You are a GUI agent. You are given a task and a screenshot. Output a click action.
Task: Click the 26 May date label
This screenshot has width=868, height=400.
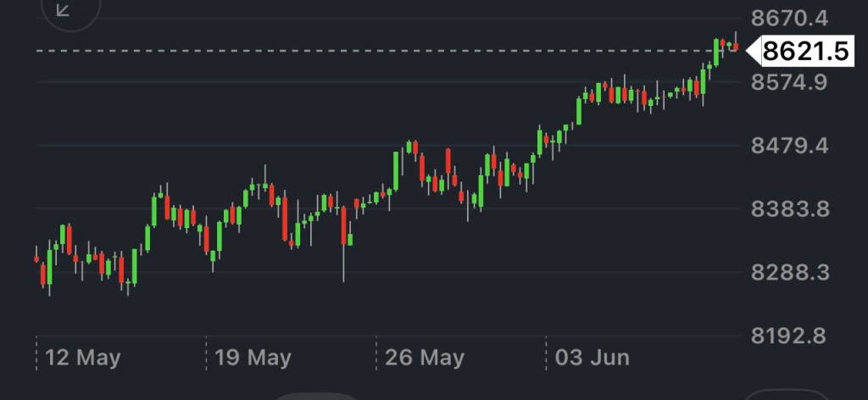coord(424,358)
